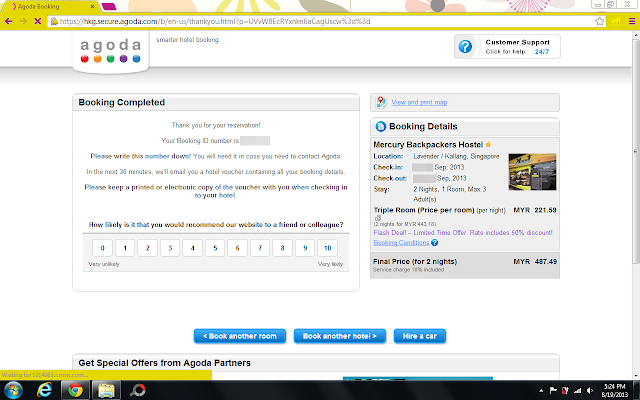The height and width of the screenshot is (400, 640).
Task: Rate recommendation as 6
Action: pos(237,248)
